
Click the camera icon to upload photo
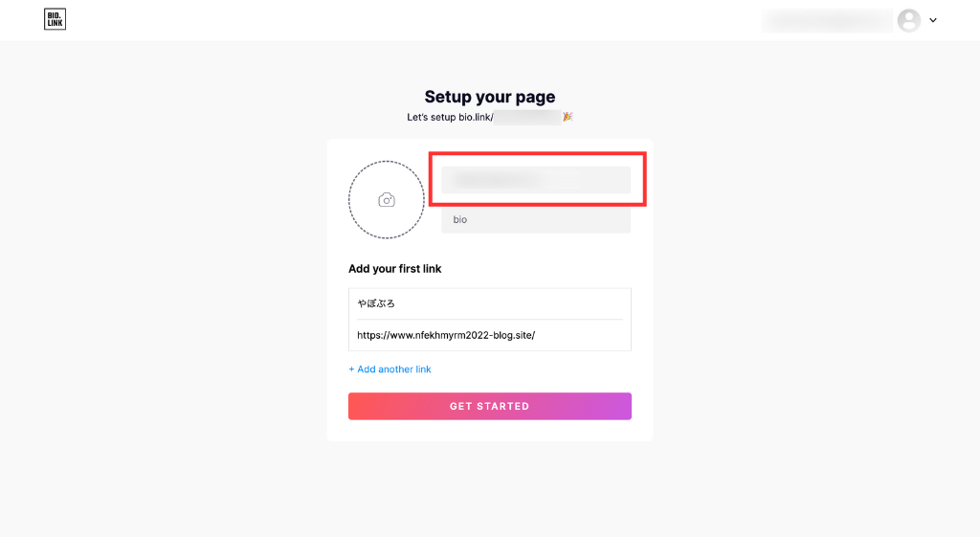point(387,200)
